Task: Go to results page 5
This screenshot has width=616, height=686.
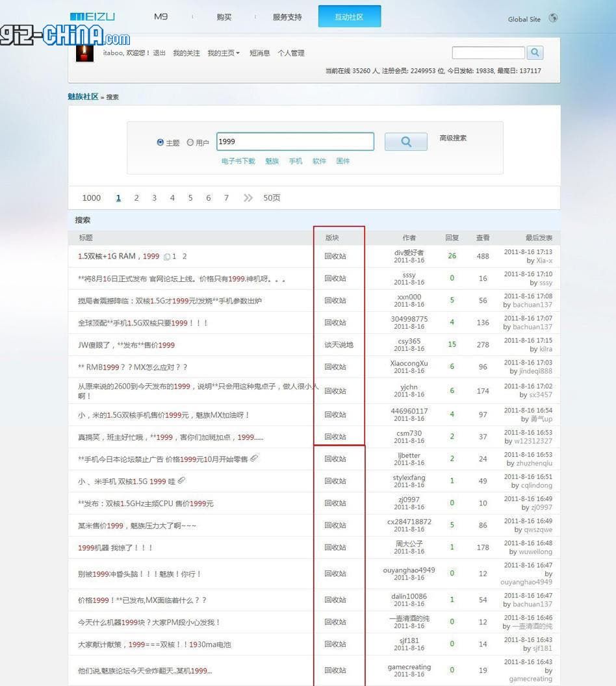Action: pos(190,197)
